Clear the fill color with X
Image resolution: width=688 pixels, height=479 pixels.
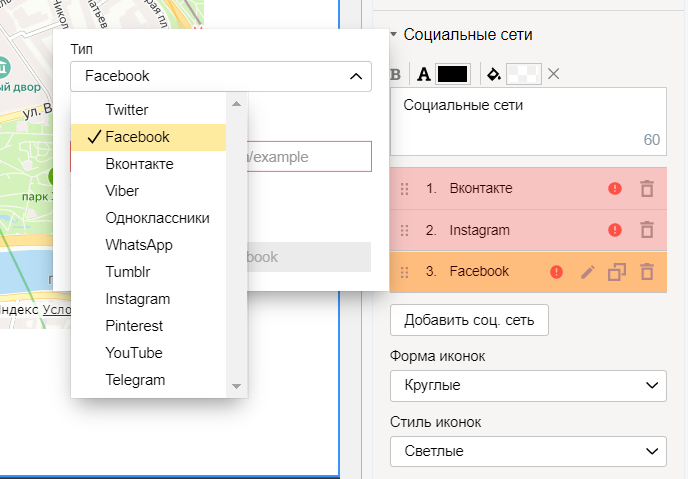553,74
